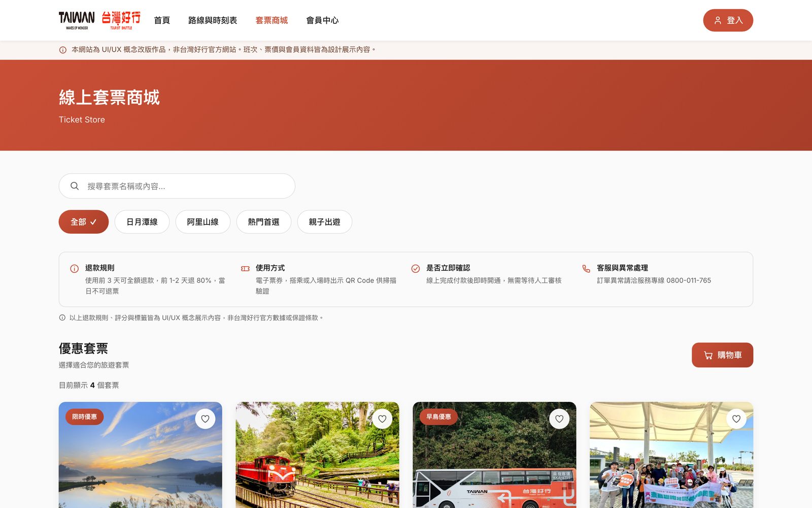Click the 退款規則 heading text
The height and width of the screenshot is (508, 812).
[99, 268]
